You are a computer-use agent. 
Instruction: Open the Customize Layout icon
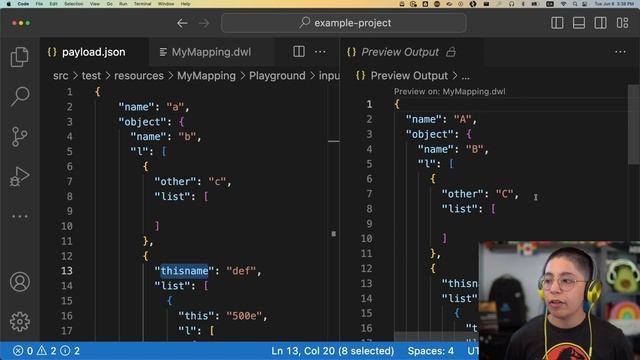(x=622, y=23)
